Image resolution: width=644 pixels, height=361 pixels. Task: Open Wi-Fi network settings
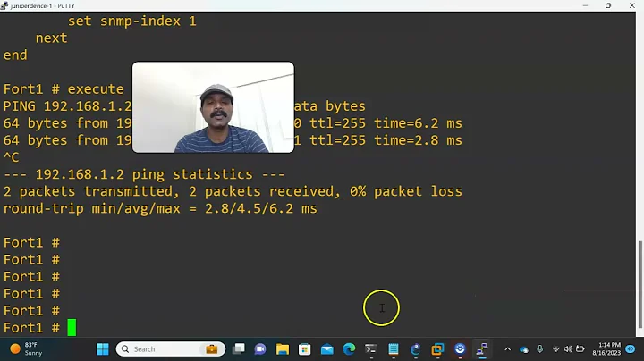556,349
